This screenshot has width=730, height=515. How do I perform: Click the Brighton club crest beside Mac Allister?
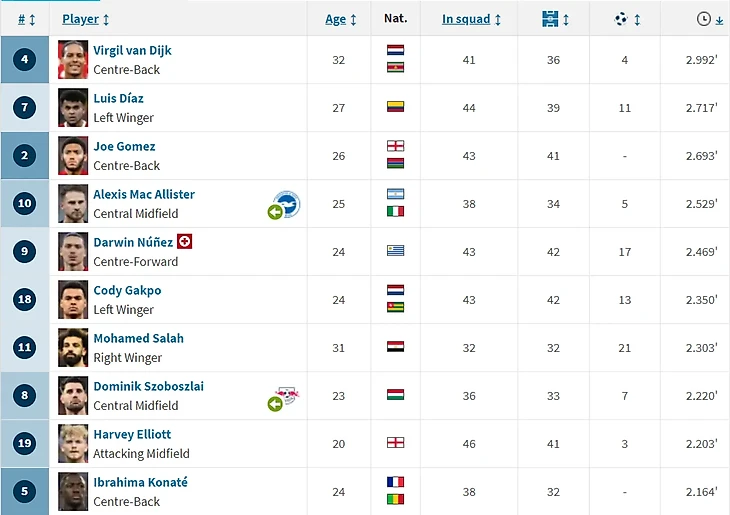pos(287,205)
